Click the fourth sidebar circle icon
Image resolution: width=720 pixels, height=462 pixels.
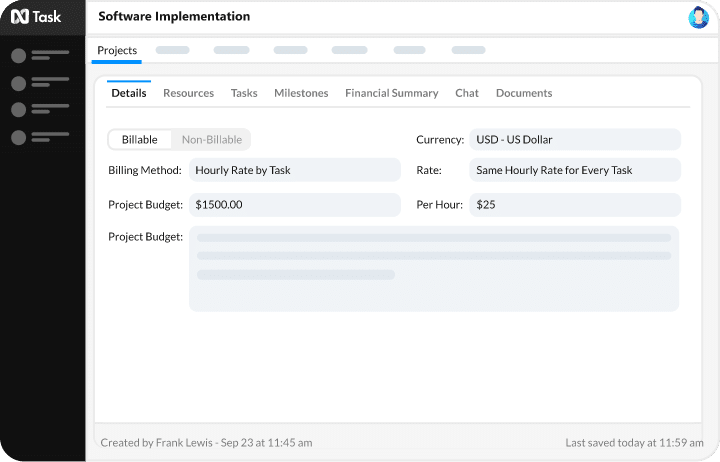click(x=18, y=137)
